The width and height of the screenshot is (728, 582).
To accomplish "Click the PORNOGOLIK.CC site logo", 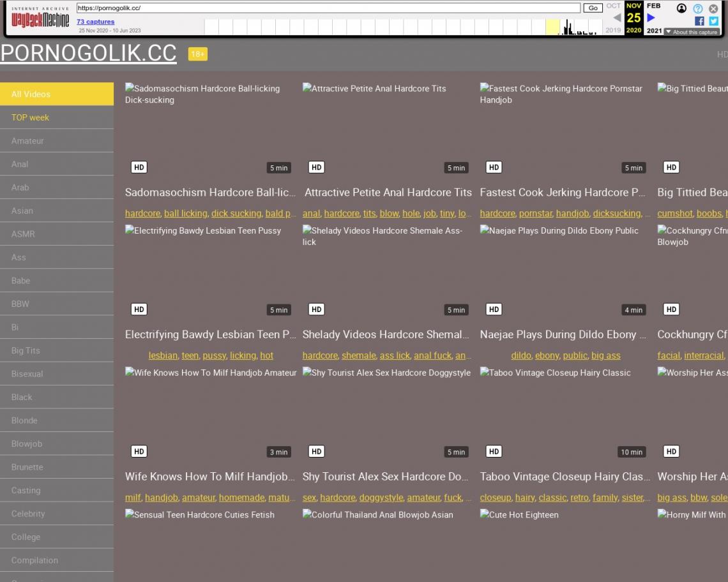I will click(88, 53).
